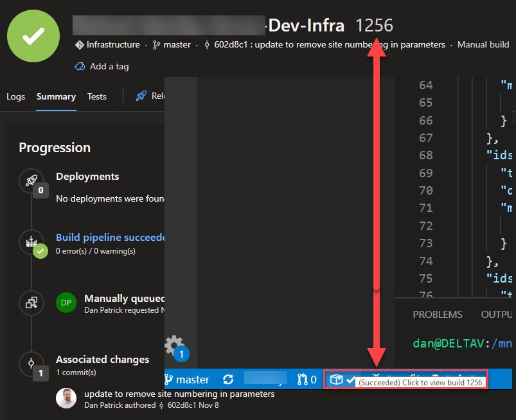
Task: Open the Tests tab
Action: click(x=97, y=97)
